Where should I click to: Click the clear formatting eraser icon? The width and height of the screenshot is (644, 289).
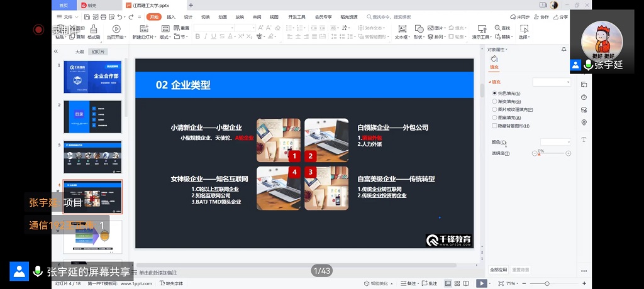click(277, 28)
